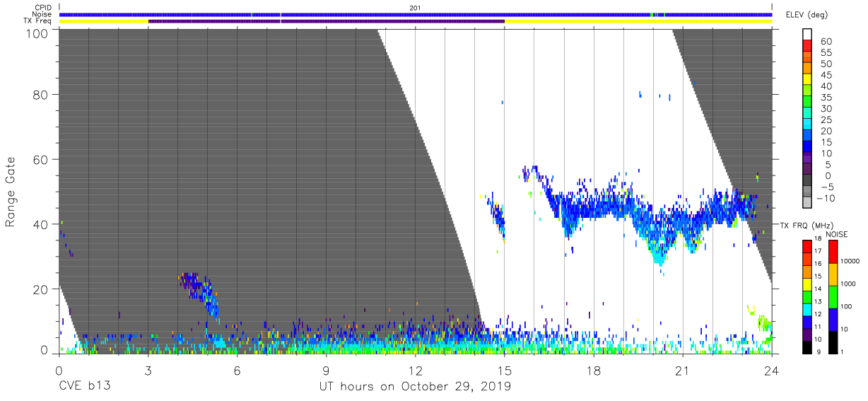Click the purple segment of the TX Freq strip

[326, 21]
